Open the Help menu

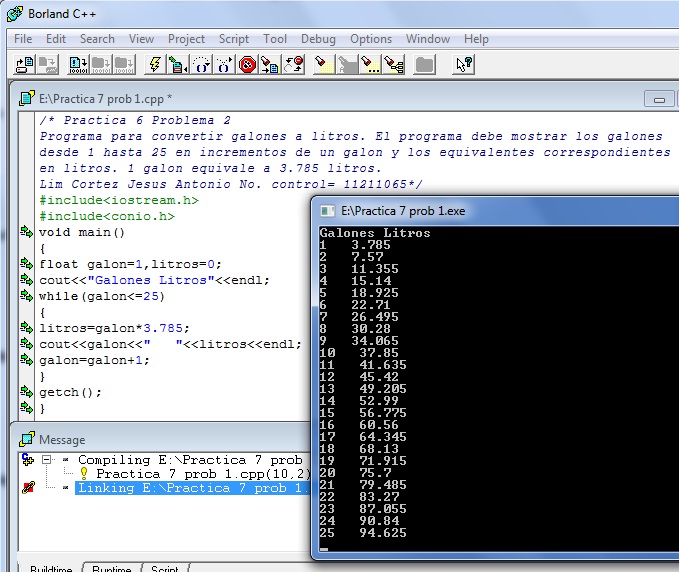(476, 39)
